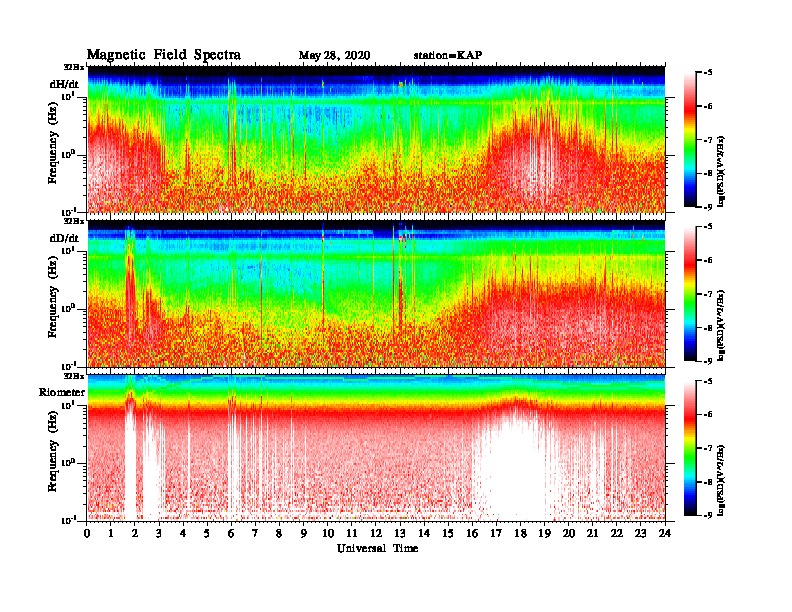Click the 'dD/dt' panel label
The width and height of the screenshot is (792, 612).
(x=64, y=238)
